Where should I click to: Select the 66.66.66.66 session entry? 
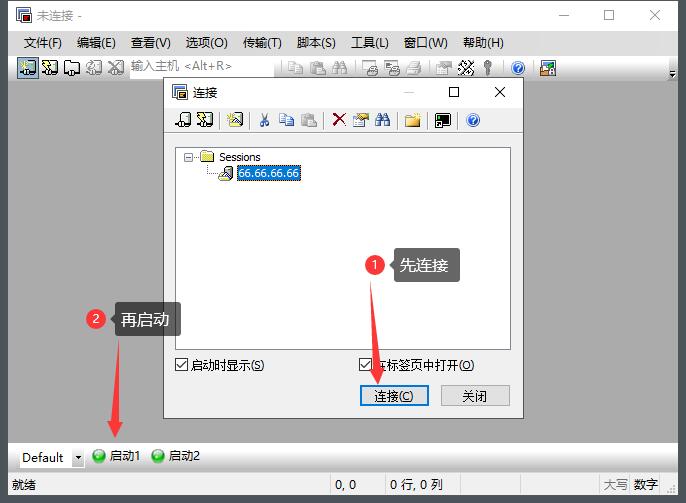(268, 173)
